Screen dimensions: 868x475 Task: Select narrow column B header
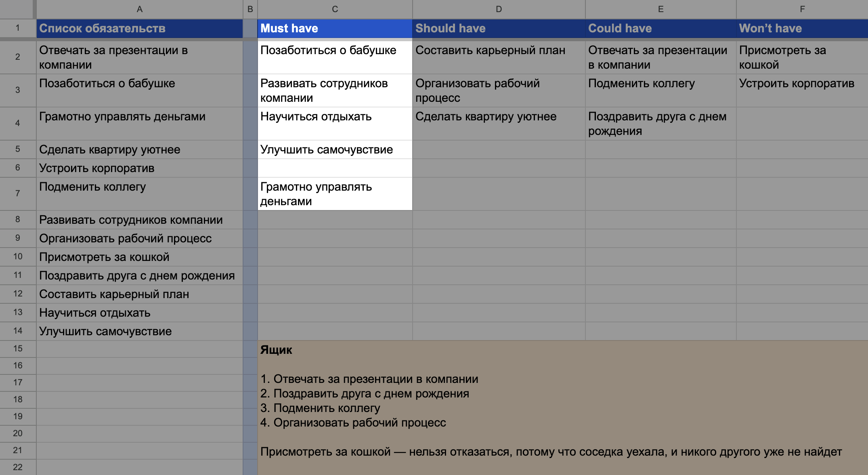(250, 9)
